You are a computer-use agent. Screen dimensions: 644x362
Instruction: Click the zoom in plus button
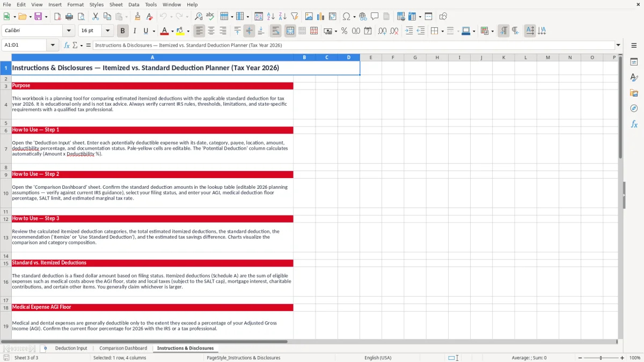click(x=623, y=358)
